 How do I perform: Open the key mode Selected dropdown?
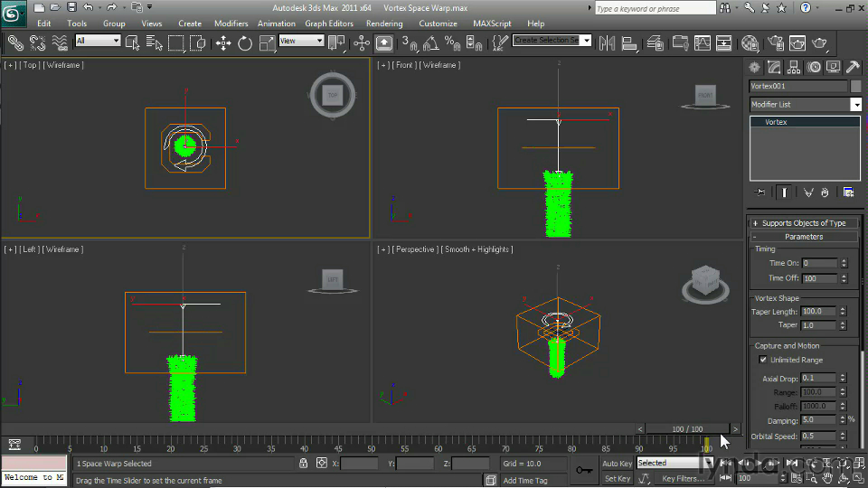coord(675,463)
